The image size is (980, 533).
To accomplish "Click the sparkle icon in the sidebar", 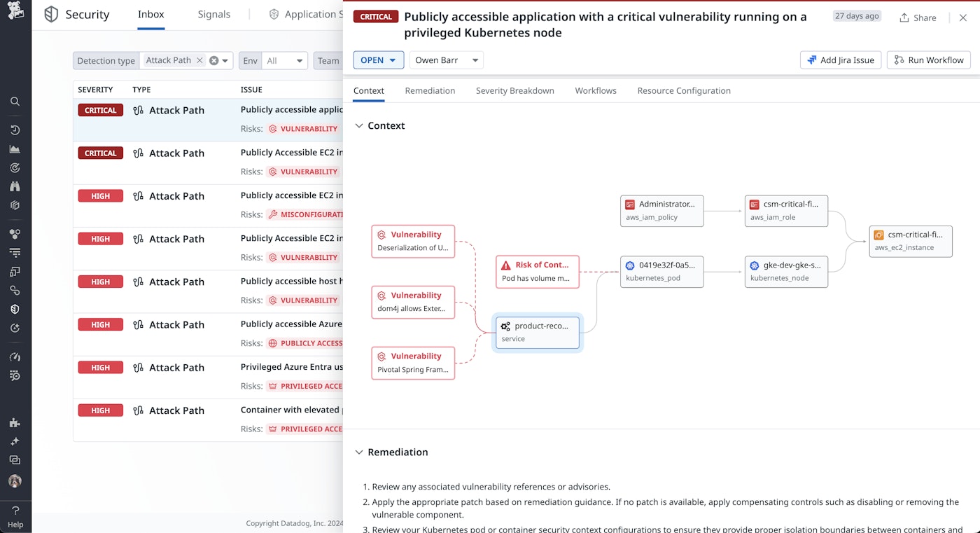I will [x=15, y=441].
